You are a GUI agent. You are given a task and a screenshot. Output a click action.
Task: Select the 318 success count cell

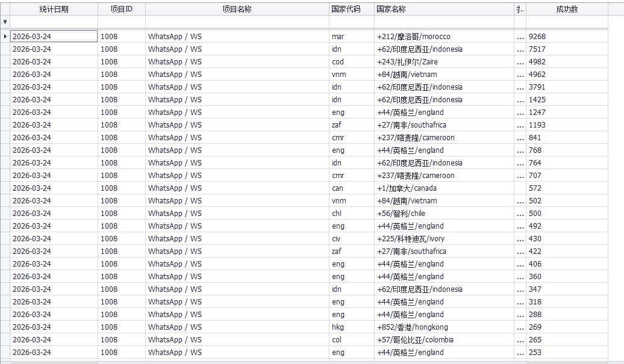pos(567,301)
